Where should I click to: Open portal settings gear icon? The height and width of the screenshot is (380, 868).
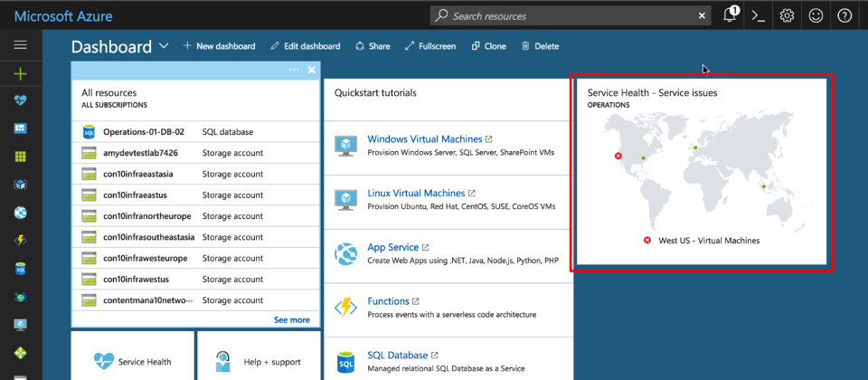pyautogui.click(x=787, y=16)
